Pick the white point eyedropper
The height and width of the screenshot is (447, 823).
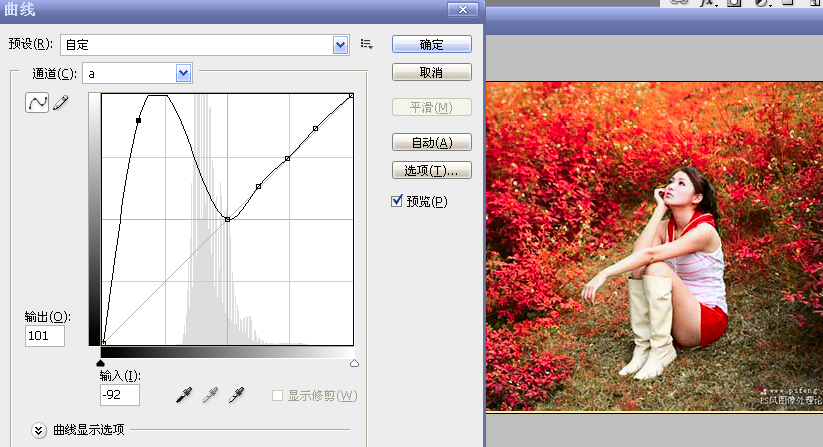coord(236,395)
